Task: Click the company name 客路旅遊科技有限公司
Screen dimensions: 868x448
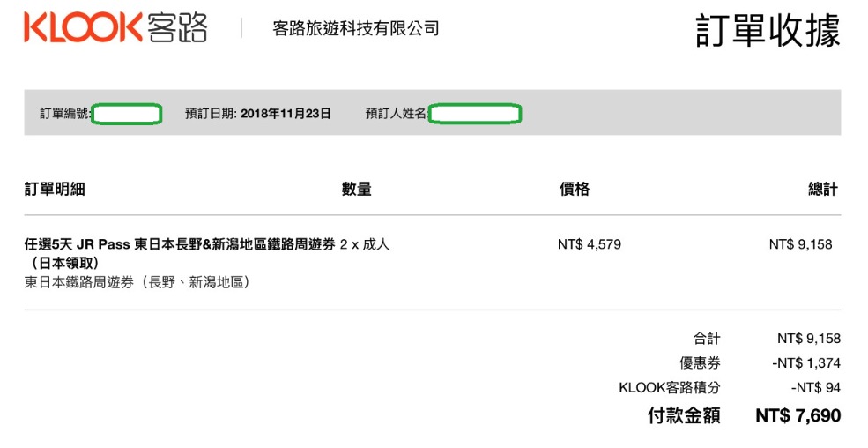Action: 356,28
